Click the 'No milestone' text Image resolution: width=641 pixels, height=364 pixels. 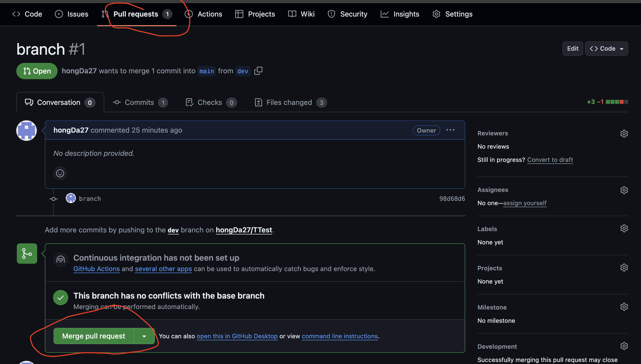tap(496, 320)
